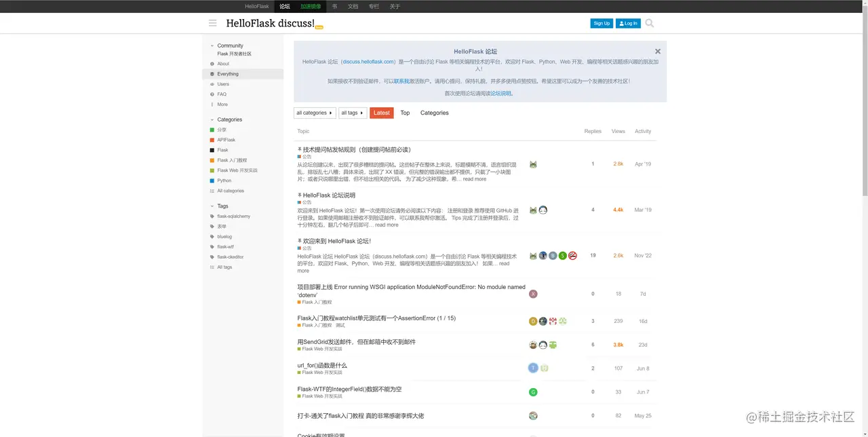Click the 联系我 link in banner
Image resolution: width=868 pixels, height=437 pixels.
point(401,81)
